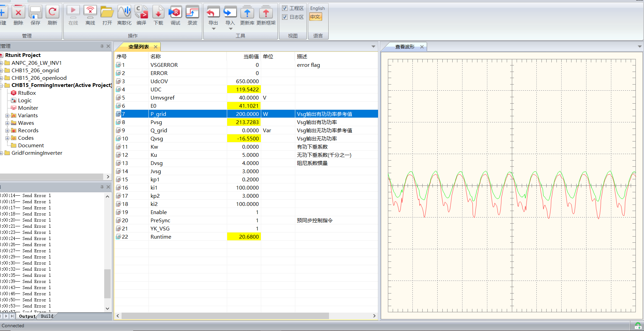Open the 导出 dropdown arrow
Image resolution: width=644 pixels, height=331 pixels.
[214, 29]
